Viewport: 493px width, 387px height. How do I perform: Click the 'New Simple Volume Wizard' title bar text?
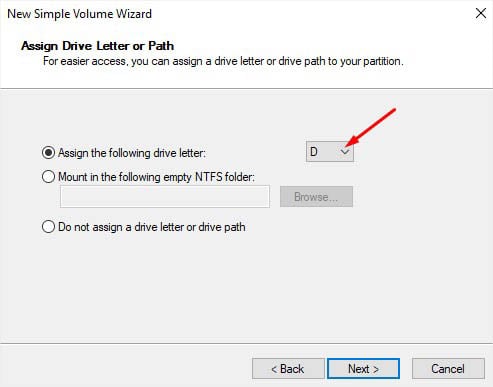(x=80, y=14)
